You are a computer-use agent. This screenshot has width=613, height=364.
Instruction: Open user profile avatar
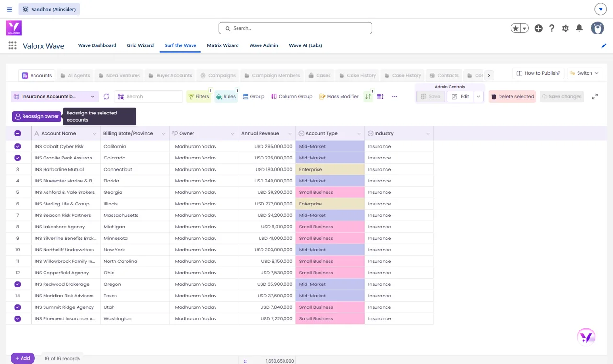(x=598, y=28)
